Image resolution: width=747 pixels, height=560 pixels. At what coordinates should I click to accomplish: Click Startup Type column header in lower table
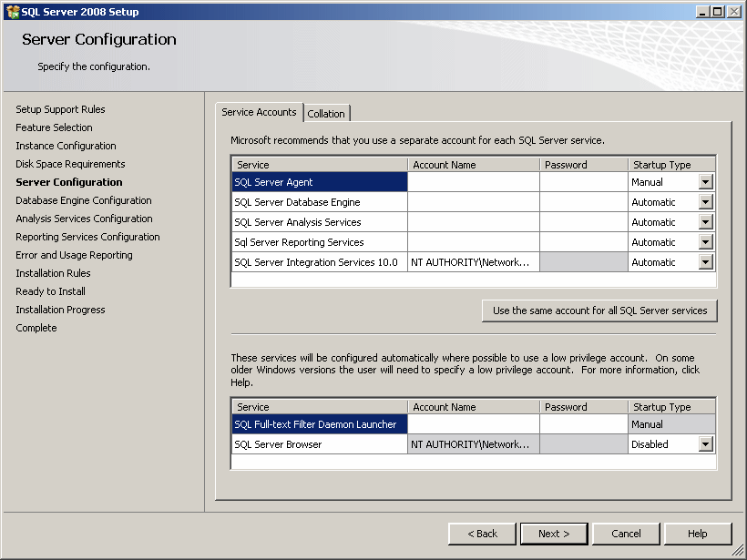pos(671,407)
